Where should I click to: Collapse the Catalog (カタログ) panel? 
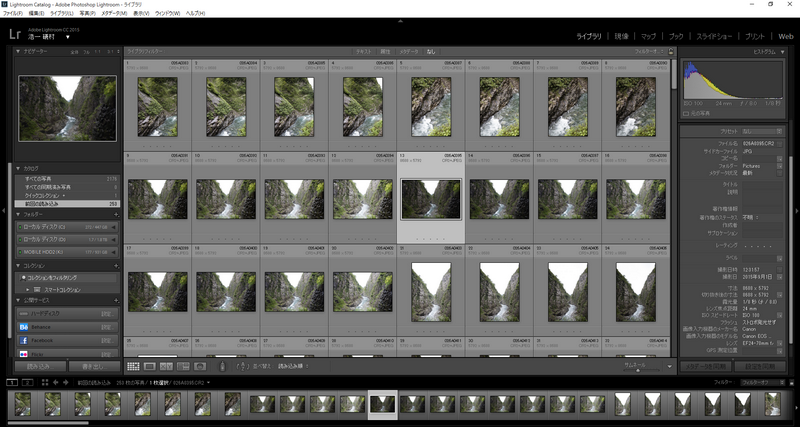18,168
